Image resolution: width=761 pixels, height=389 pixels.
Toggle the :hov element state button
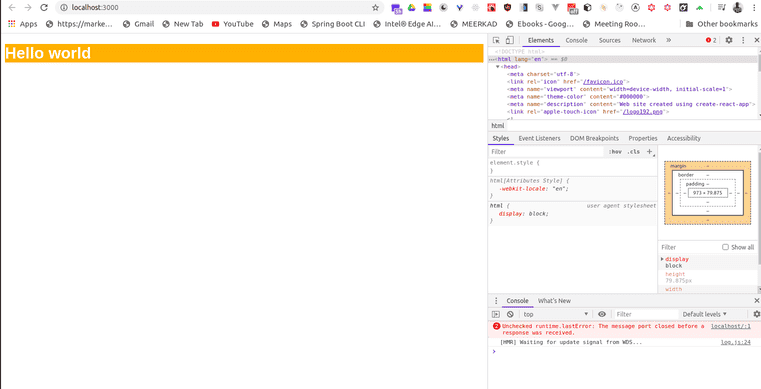point(615,152)
